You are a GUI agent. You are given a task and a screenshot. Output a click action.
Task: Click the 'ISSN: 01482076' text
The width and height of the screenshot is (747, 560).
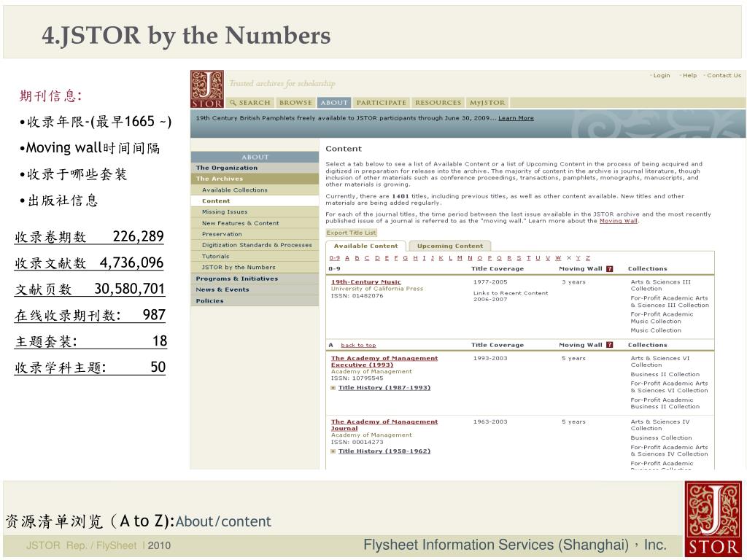pos(357,296)
